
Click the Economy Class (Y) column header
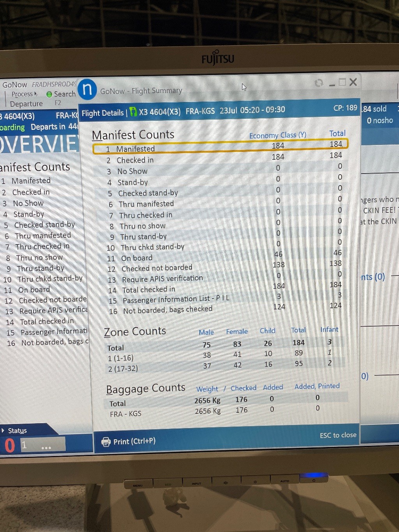tap(277, 135)
